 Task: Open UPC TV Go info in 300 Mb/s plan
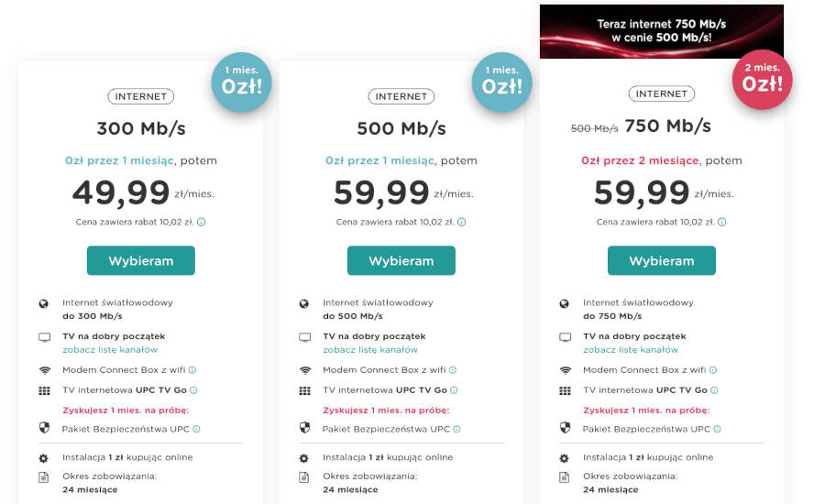tap(192, 390)
